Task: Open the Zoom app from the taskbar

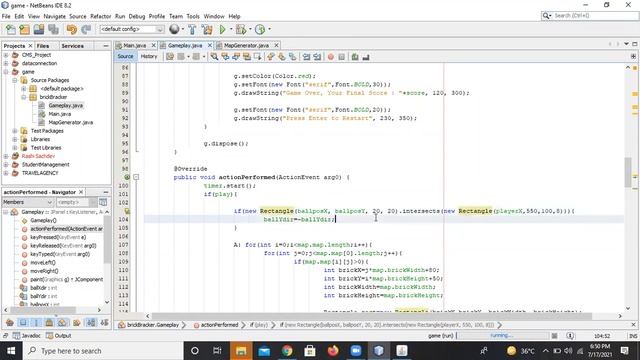Action: tap(356, 351)
